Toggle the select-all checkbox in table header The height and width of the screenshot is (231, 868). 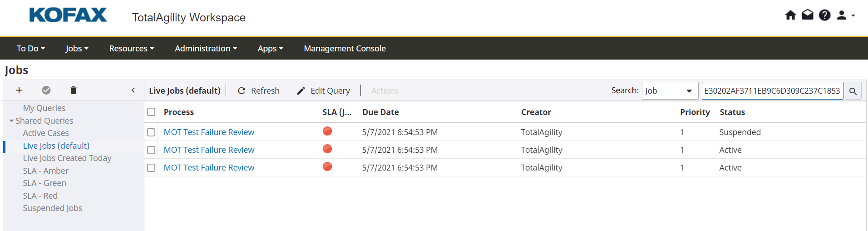(x=151, y=112)
